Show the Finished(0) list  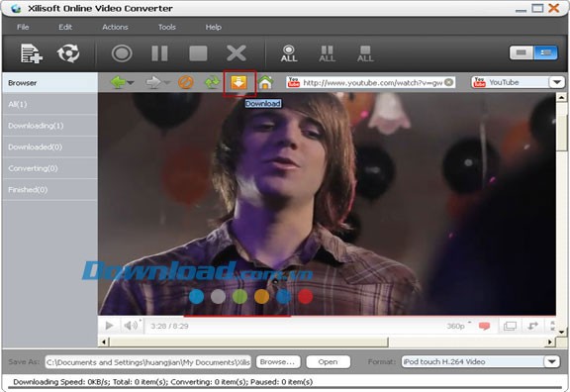click(x=49, y=190)
